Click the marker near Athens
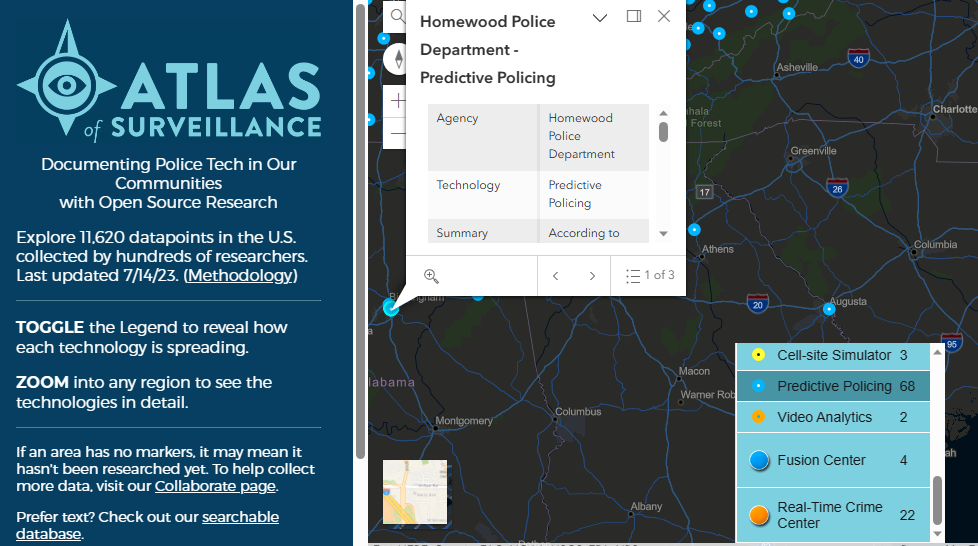Image resolution: width=978 pixels, height=546 pixels. [694, 230]
